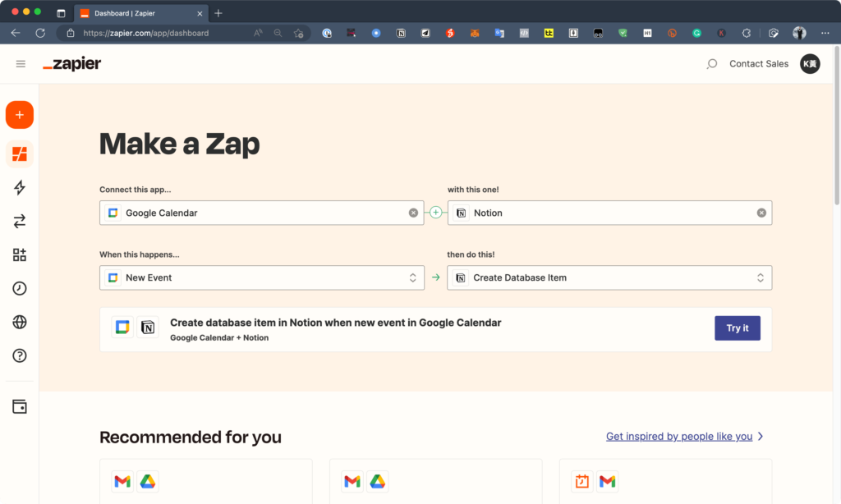Image resolution: width=841 pixels, height=504 pixels.
Task: Open the browser settings ellipsis menu
Action: tap(825, 33)
